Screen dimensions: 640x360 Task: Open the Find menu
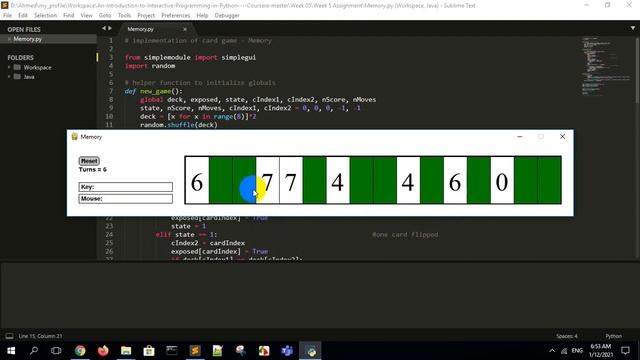pos(69,16)
